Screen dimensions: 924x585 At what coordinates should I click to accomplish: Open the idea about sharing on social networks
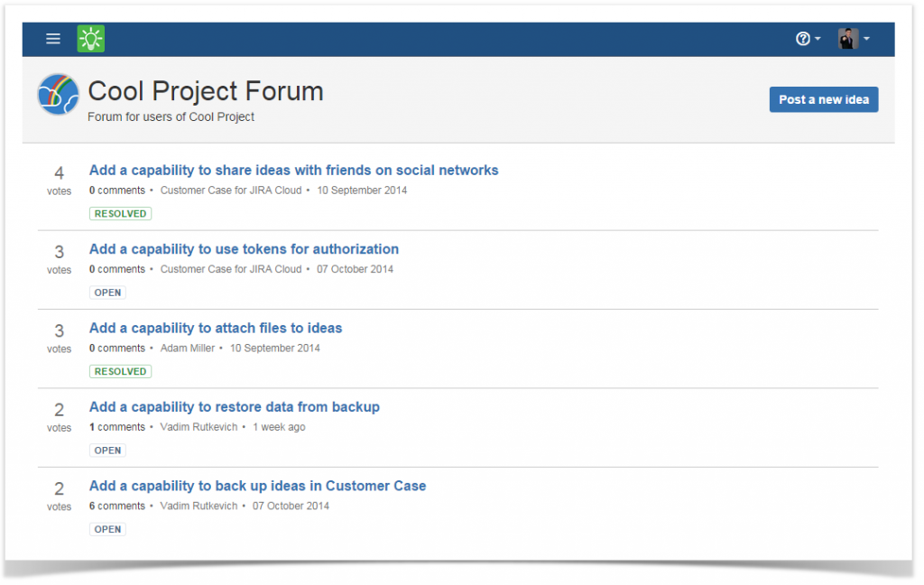pos(293,170)
